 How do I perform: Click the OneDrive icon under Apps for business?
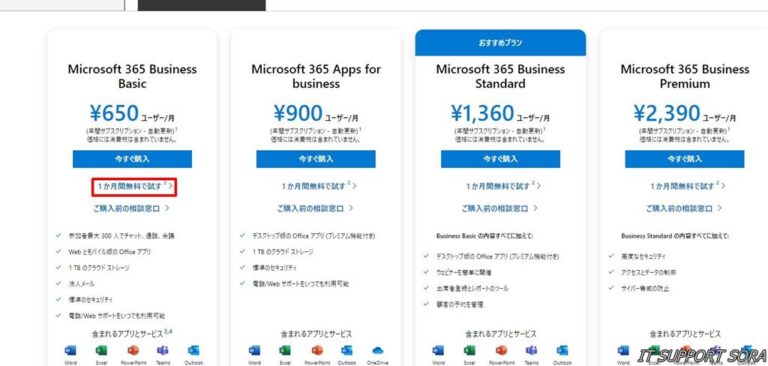378,350
